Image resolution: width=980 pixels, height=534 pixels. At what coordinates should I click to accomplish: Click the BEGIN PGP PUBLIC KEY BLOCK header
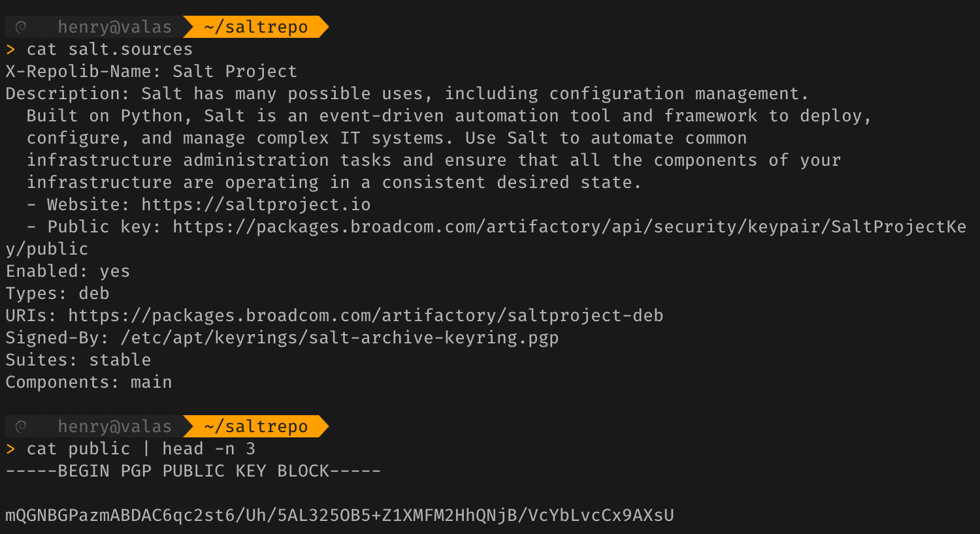coord(193,471)
